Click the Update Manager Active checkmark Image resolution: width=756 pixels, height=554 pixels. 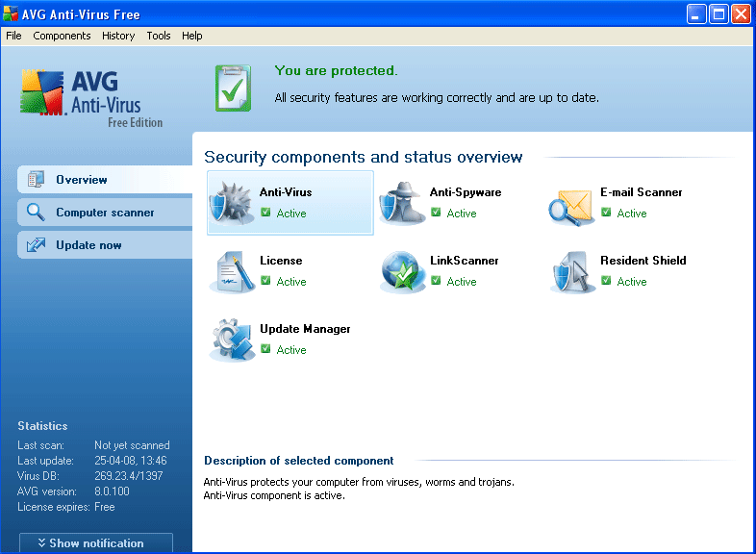coord(266,349)
